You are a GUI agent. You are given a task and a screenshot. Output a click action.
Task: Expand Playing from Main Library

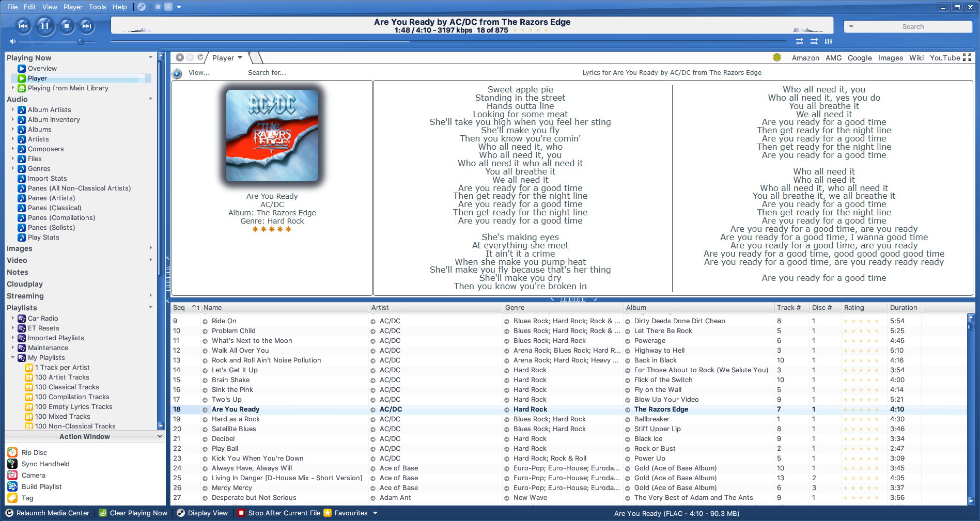click(x=13, y=88)
